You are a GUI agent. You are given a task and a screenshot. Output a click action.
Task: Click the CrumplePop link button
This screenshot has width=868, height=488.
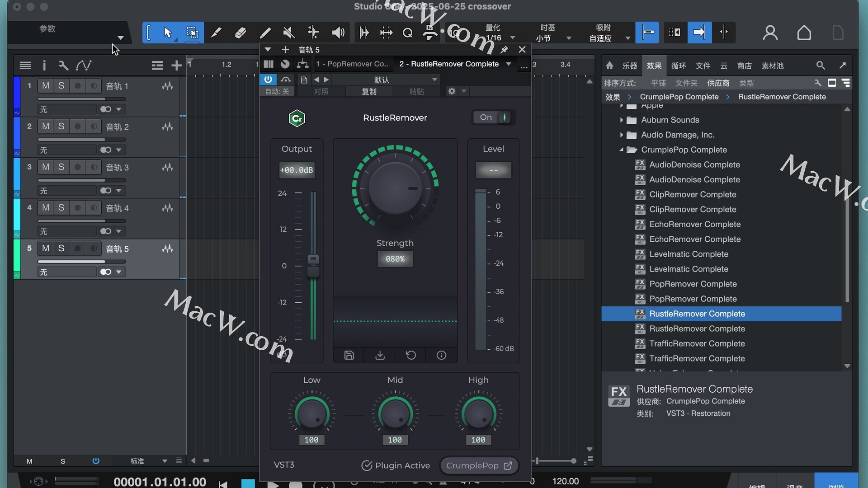pyautogui.click(x=479, y=465)
